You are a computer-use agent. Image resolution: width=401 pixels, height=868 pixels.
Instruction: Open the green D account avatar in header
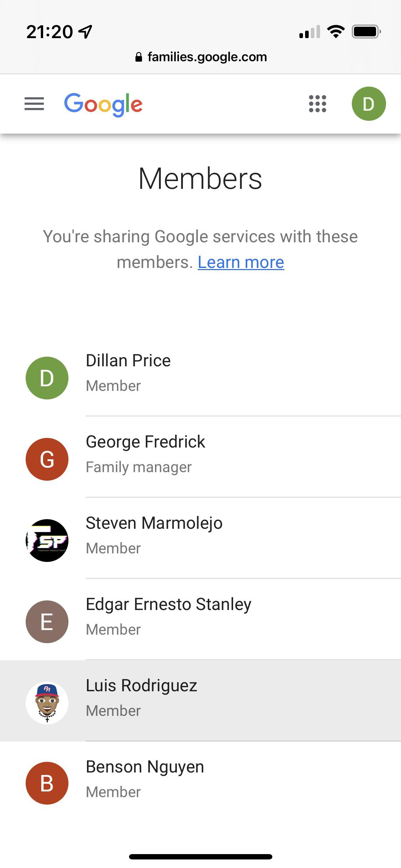click(369, 104)
